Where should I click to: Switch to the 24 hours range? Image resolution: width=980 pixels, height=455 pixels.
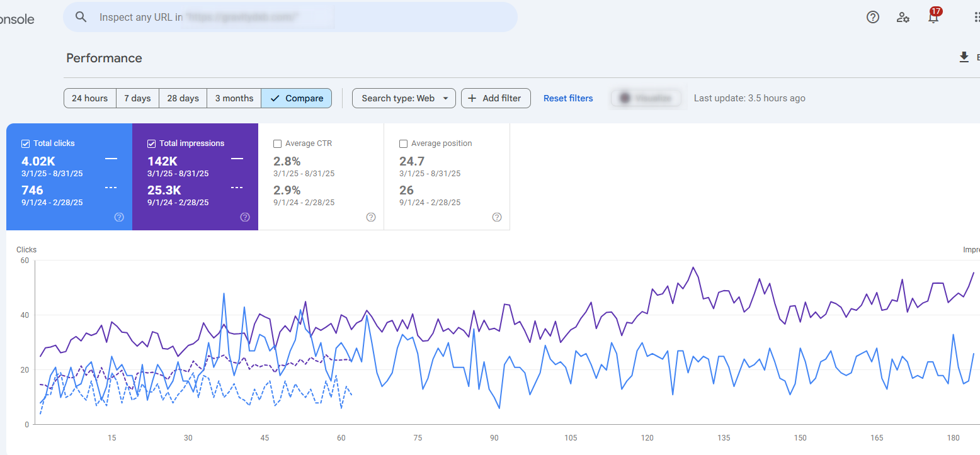(89, 98)
